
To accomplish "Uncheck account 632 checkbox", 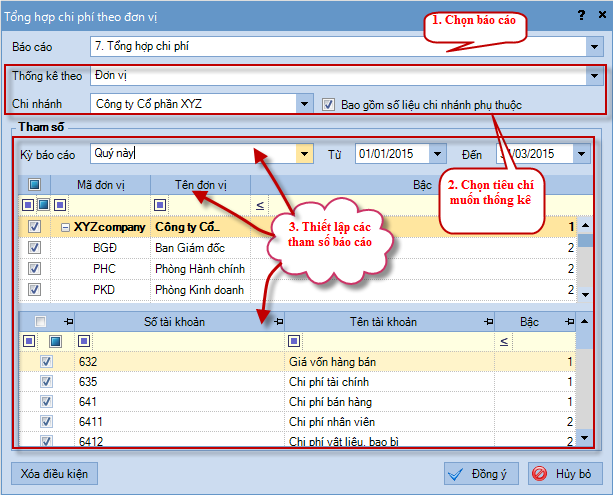I will pyautogui.click(x=46, y=362).
